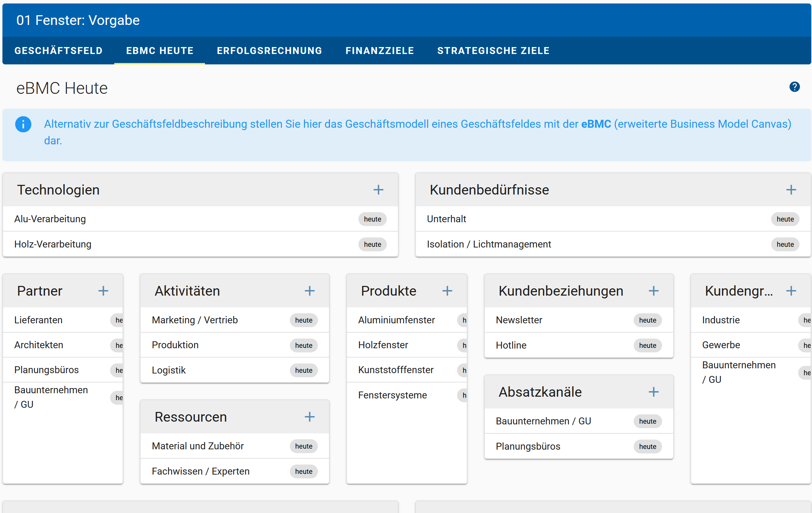
Task: Add a new entry to Kundenbedürfnisse
Action: point(791,190)
